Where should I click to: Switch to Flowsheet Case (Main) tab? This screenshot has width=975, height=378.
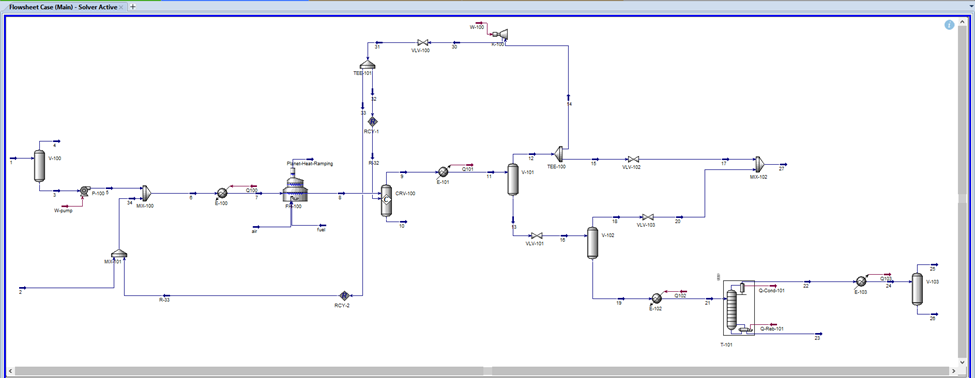pos(63,7)
